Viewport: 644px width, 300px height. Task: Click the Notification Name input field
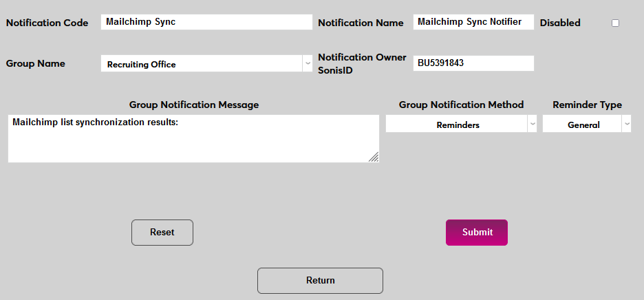click(x=473, y=22)
